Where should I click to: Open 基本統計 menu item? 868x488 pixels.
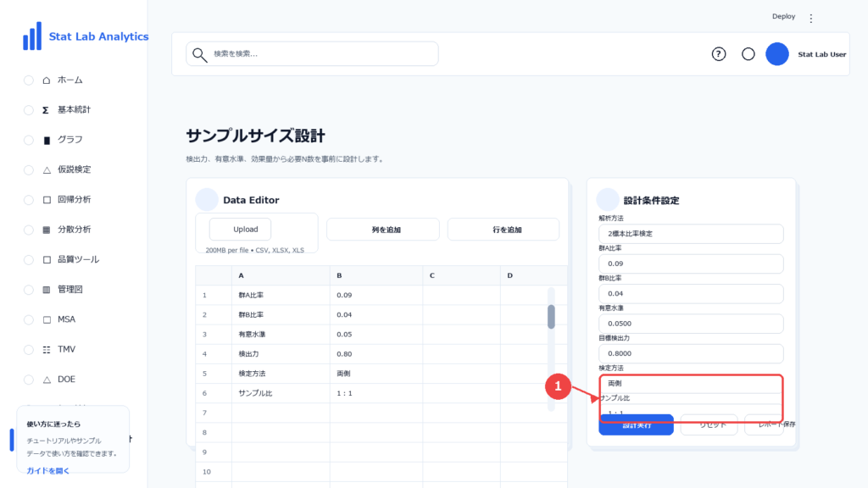(75, 110)
